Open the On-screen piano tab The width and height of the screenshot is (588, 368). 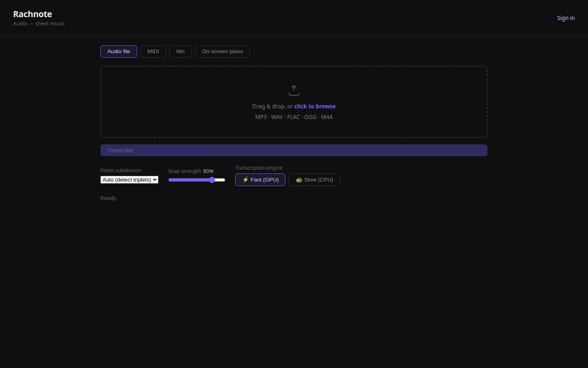tap(223, 52)
